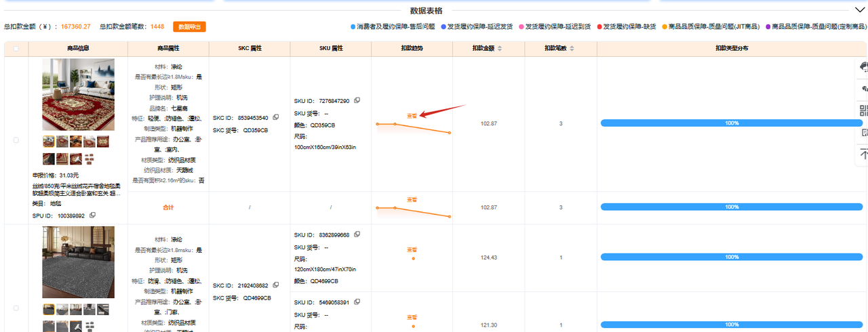Open customer service headset icon in sidebar
This screenshot has width=868, height=332.
864,66
